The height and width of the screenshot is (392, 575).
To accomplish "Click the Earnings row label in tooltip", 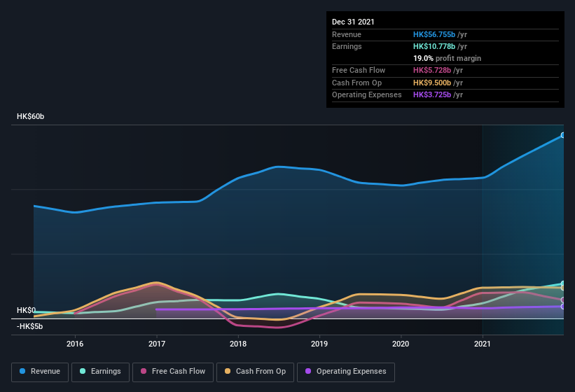I will tap(347, 46).
